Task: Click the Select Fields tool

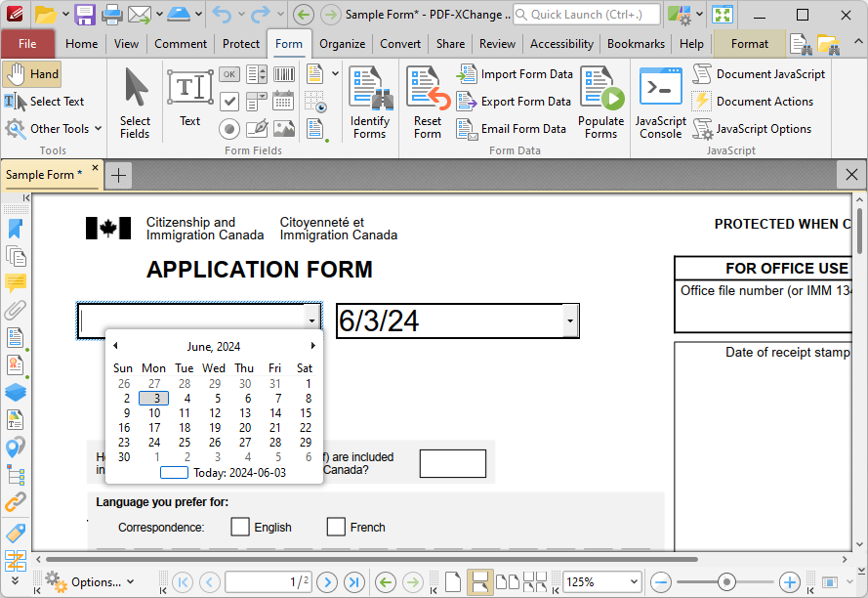Action: pos(135,103)
